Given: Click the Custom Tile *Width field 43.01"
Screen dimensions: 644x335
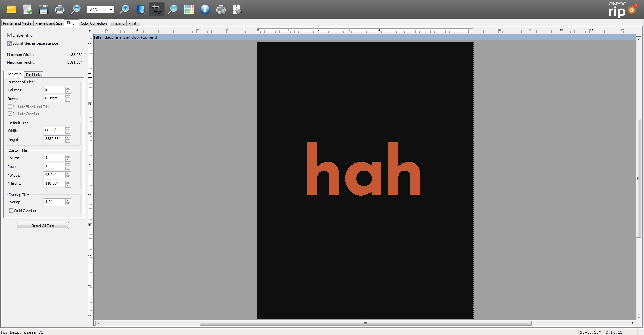Looking at the screenshot, I should point(54,175).
